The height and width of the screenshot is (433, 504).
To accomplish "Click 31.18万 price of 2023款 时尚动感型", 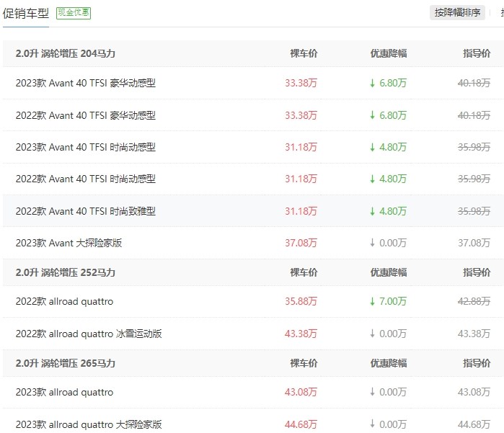I will (301, 147).
